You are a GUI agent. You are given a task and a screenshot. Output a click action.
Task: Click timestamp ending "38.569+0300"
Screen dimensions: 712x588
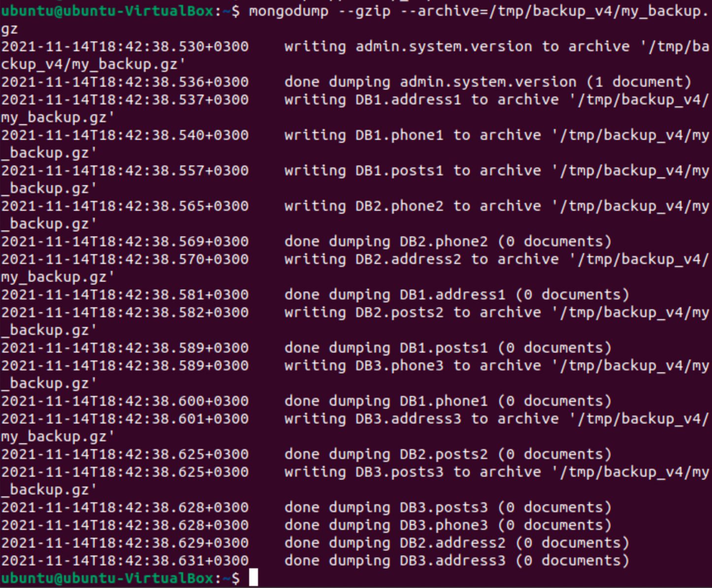tap(125, 241)
